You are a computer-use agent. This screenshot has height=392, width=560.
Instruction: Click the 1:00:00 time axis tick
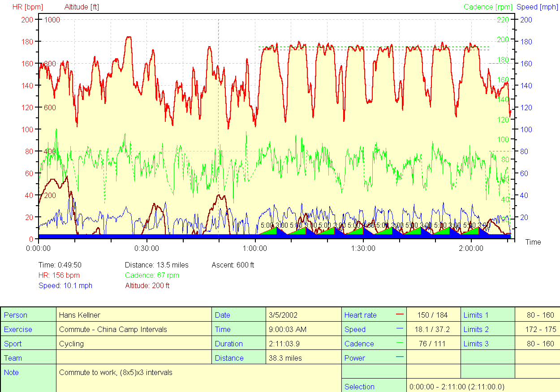[x=255, y=247]
